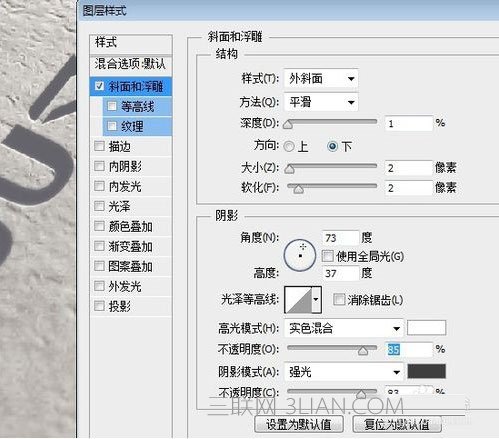Enable 使用全局光 checkbox
This screenshot has width=499, height=439.
(328, 256)
